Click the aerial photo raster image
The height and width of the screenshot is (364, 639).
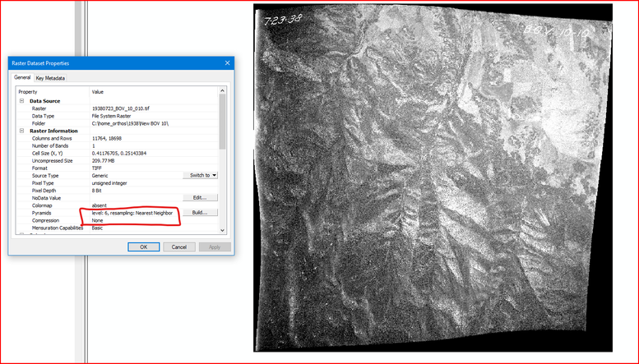[433, 178]
